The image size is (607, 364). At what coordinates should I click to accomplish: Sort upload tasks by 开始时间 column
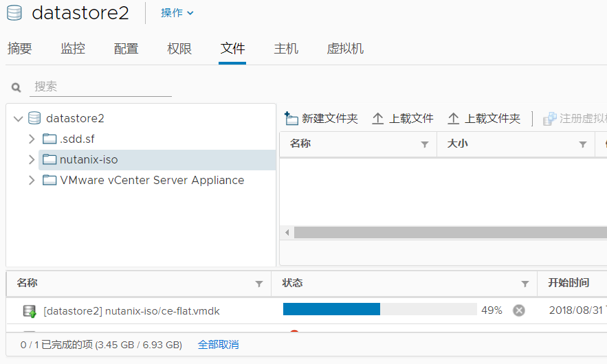(569, 283)
